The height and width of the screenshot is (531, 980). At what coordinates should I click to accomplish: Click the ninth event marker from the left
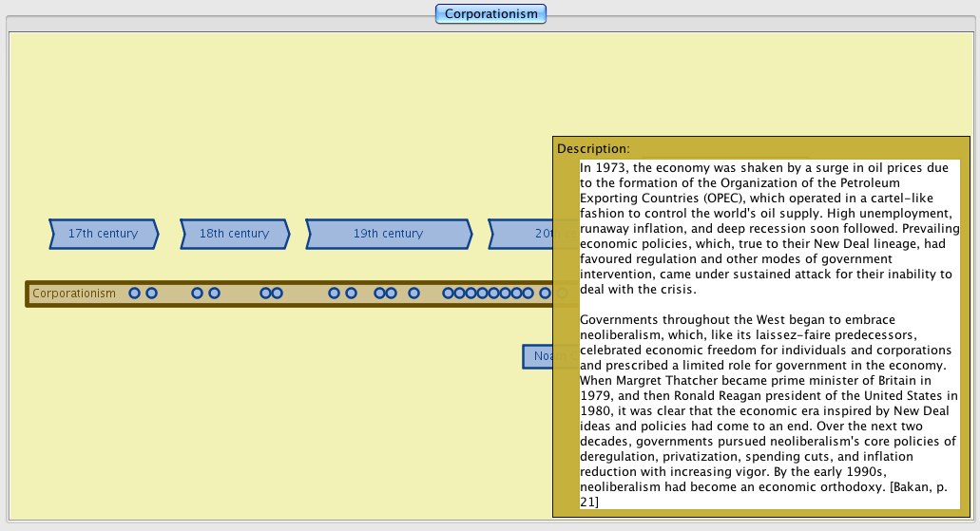pyautogui.click(x=380, y=294)
